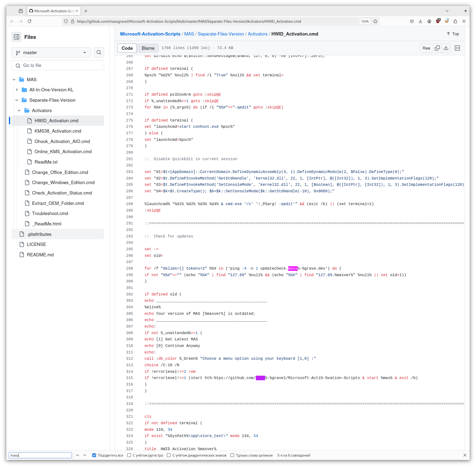This screenshot has height=467, width=476.
Task: Bookmark this page with star icon
Action: [375, 21]
